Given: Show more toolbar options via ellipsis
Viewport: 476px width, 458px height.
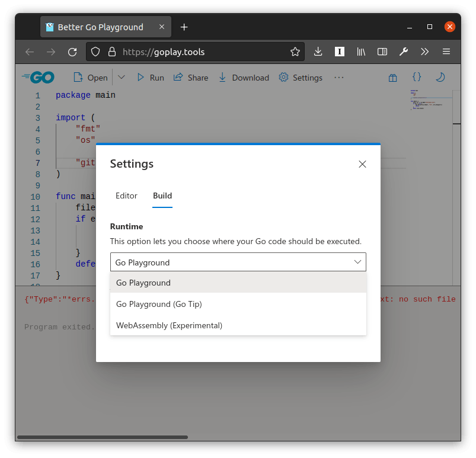Looking at the screenshot, I should 339,78.
